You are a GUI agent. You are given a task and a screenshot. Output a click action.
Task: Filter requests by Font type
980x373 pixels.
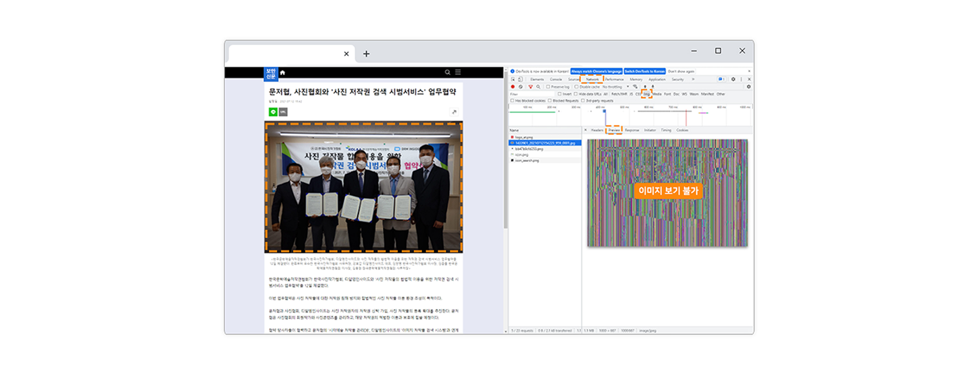click(667, 94)
